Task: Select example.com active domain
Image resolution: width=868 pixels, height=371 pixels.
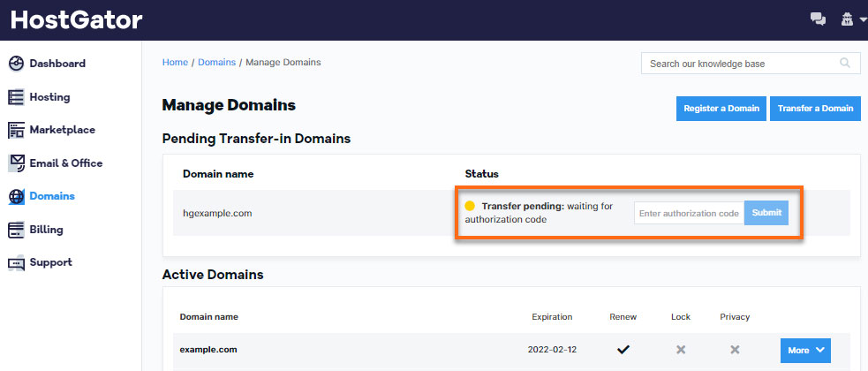Action: 208,350
